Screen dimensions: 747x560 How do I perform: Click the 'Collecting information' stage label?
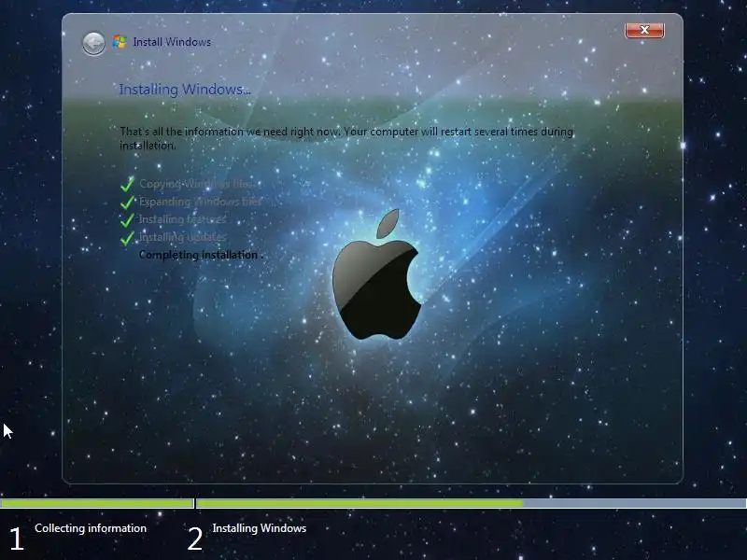(x=91, y=528)
